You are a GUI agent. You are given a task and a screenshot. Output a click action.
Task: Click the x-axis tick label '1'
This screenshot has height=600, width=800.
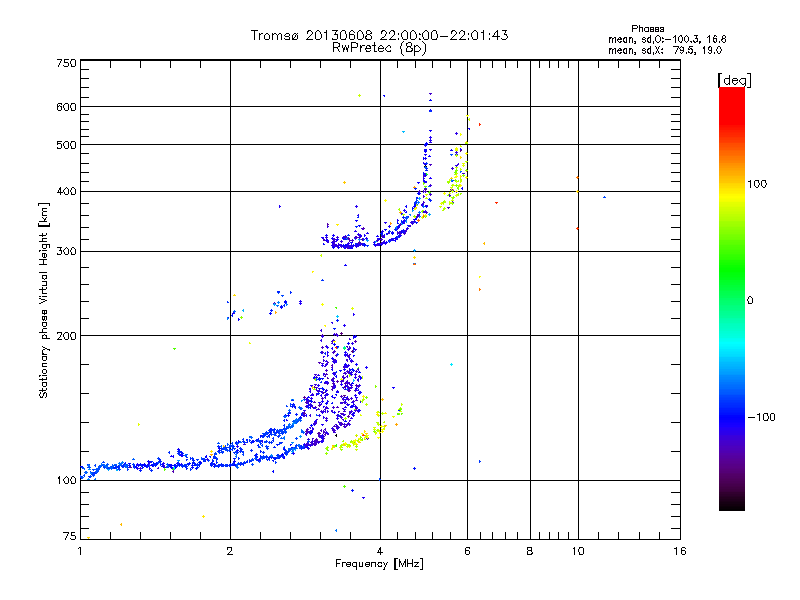(80, 551)
